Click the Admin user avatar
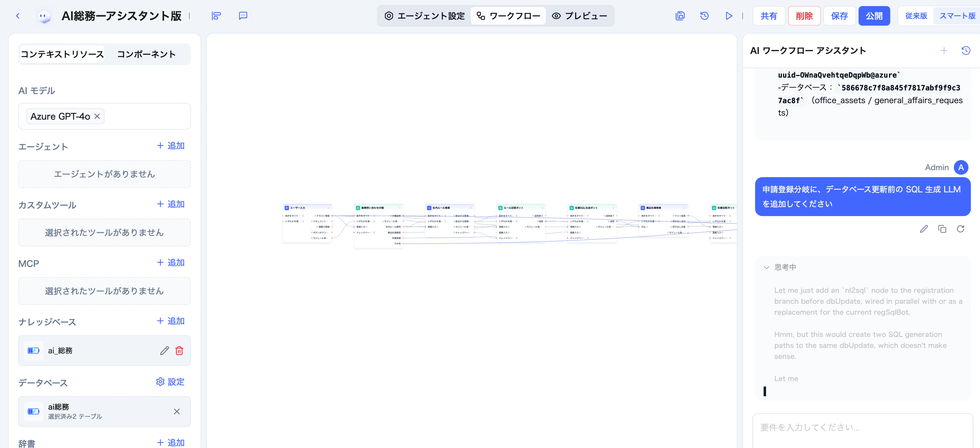 point(961,167)
